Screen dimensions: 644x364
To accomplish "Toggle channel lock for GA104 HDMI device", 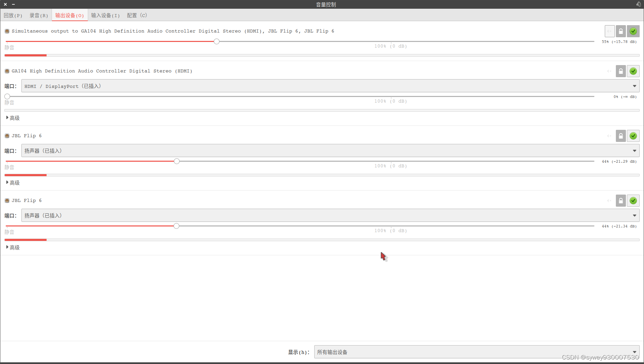I will click(621, 71).
